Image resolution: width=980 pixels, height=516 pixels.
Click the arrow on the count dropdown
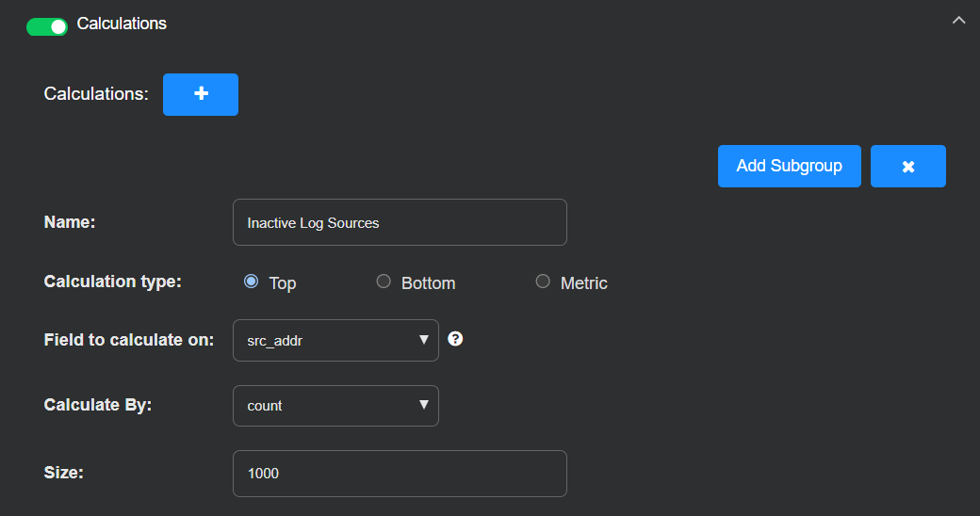(424, 405)
